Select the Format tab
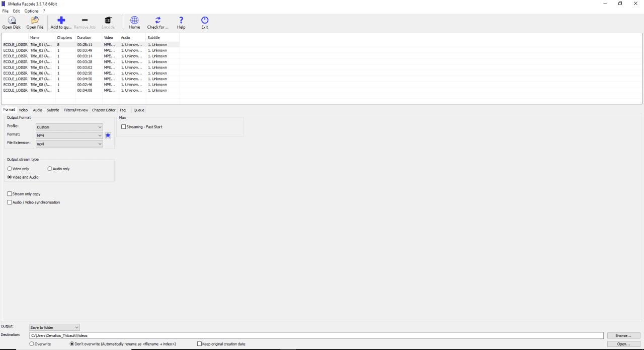Screen dimensions: 644x350 [x=9, y=110]
